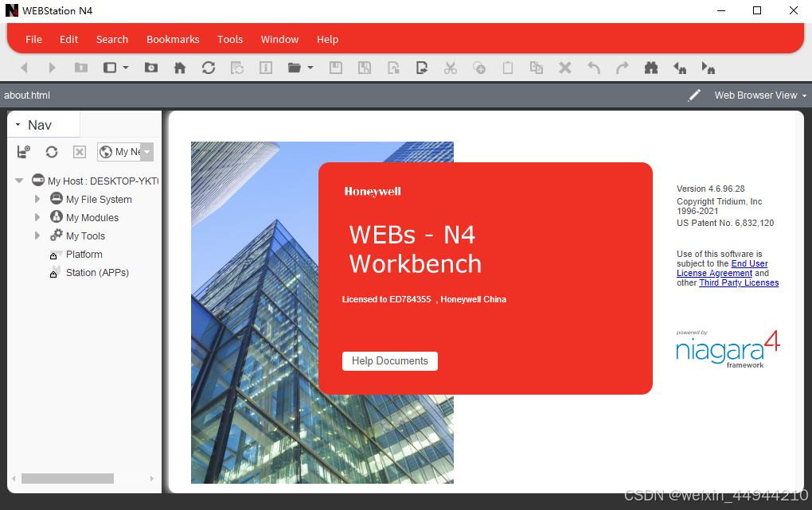The width and height of the screenshot is (812, 510).
Task: Expand the My Tools node
Action: coord(37,236)
